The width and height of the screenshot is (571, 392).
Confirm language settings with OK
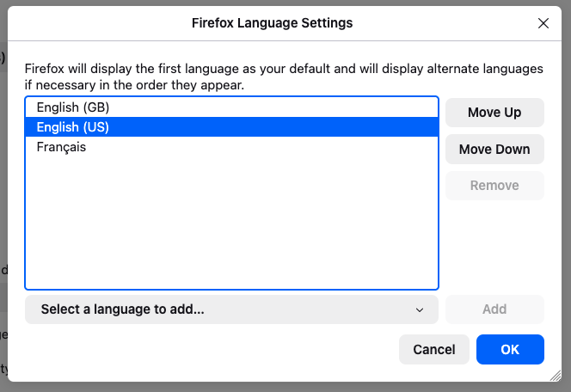pos(510,349)
